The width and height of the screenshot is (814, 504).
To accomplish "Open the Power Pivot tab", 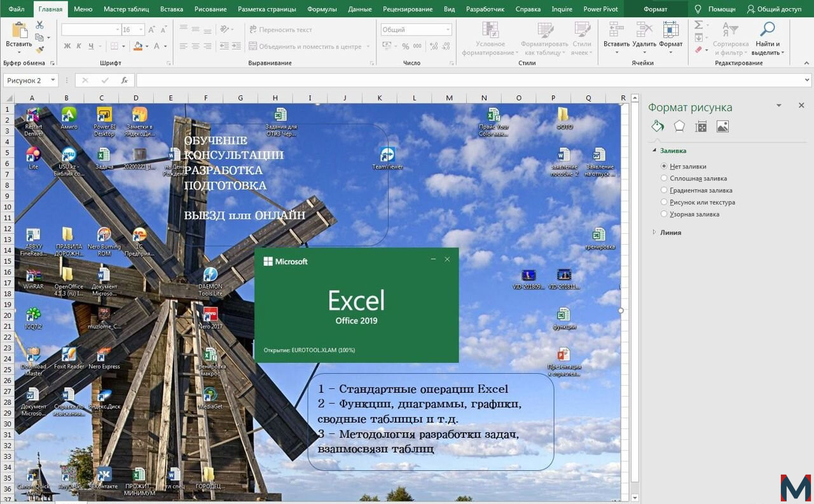I will 601,9.
